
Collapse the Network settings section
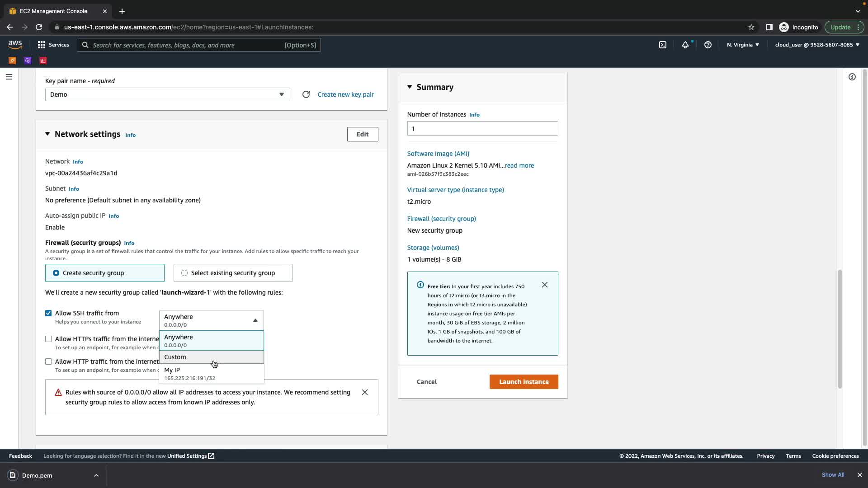click(x=47, y=134)
